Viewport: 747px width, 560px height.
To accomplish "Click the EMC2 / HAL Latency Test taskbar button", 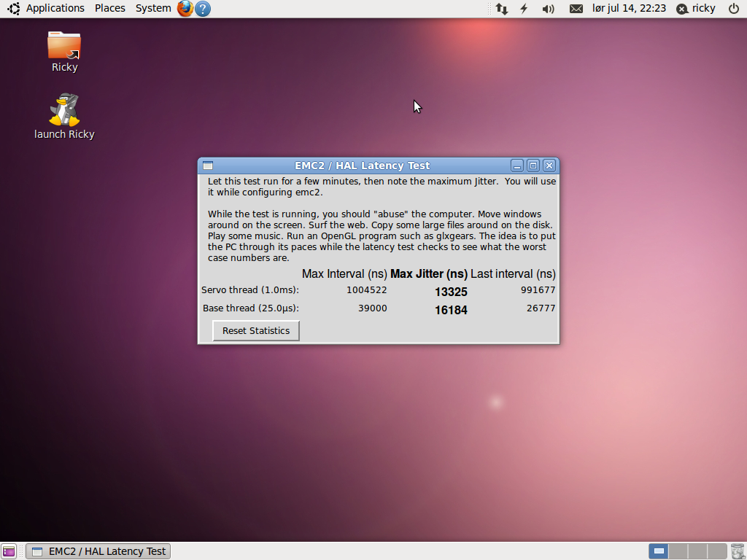I will (x=98, y=551).
